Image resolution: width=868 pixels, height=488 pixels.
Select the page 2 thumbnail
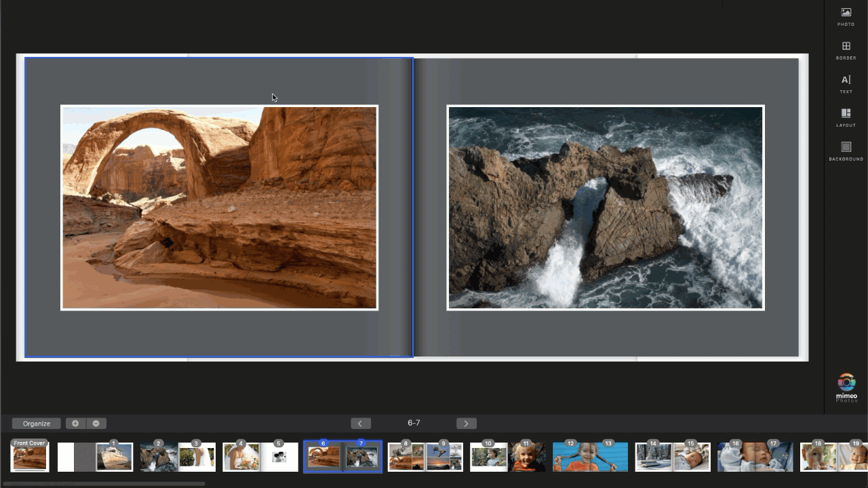[x=159, y=457]
